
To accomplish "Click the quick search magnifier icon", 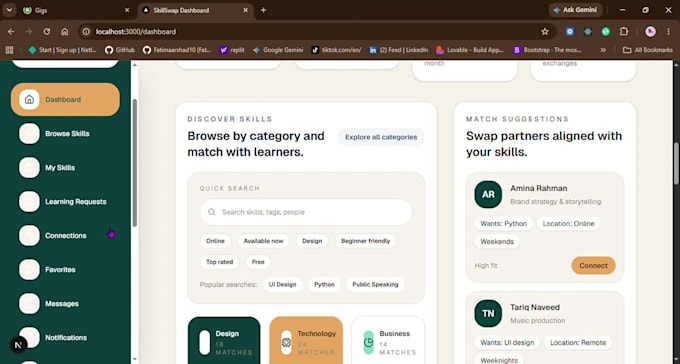I will [x=212, y=212].
